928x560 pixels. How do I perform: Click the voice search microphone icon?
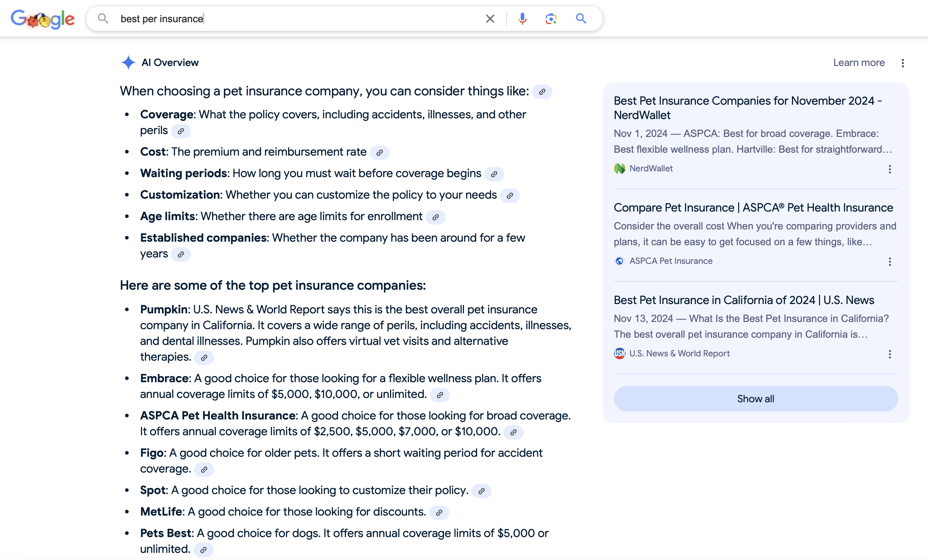pos(522,18)
